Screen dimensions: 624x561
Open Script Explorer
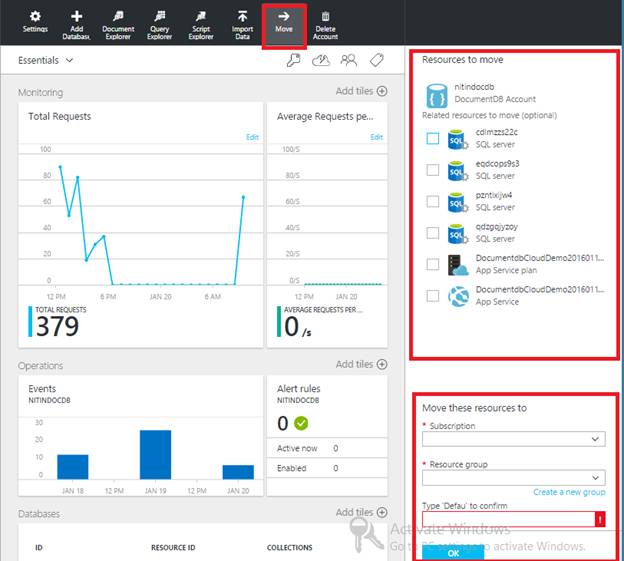[x=201, y=25]
